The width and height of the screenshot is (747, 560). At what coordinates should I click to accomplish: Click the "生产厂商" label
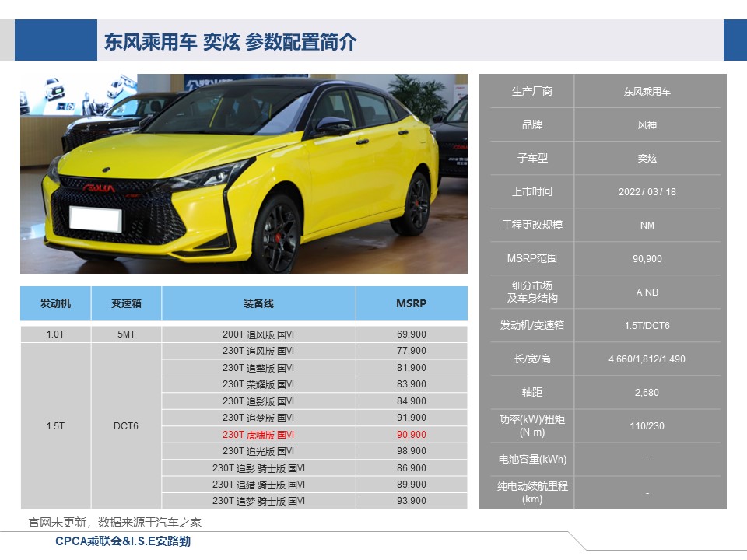tap(532, 92)
